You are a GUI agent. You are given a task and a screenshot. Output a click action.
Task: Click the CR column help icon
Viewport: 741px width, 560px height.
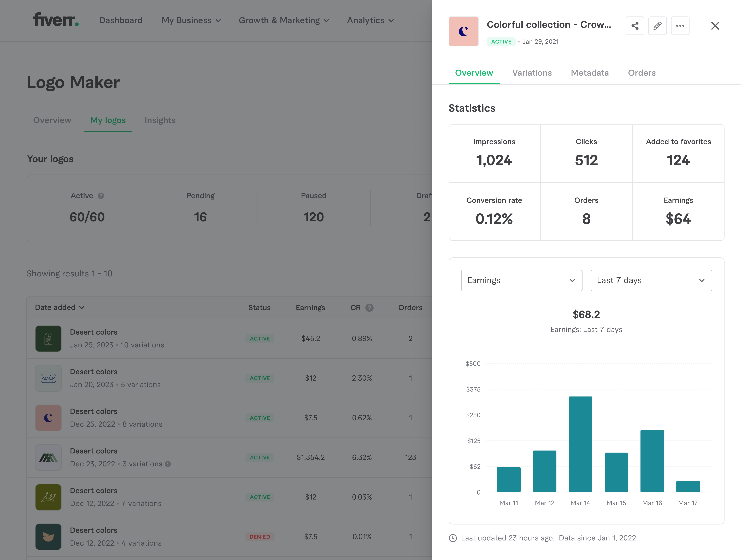pos(369,308)
